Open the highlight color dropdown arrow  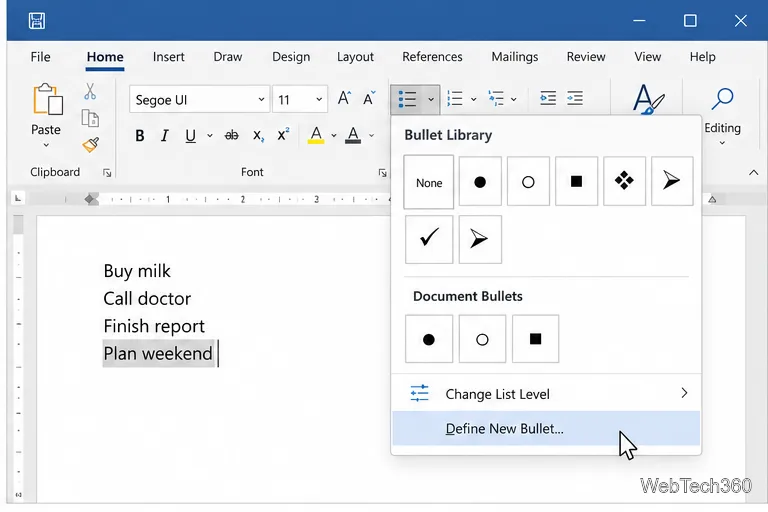[x=334, y=136]
